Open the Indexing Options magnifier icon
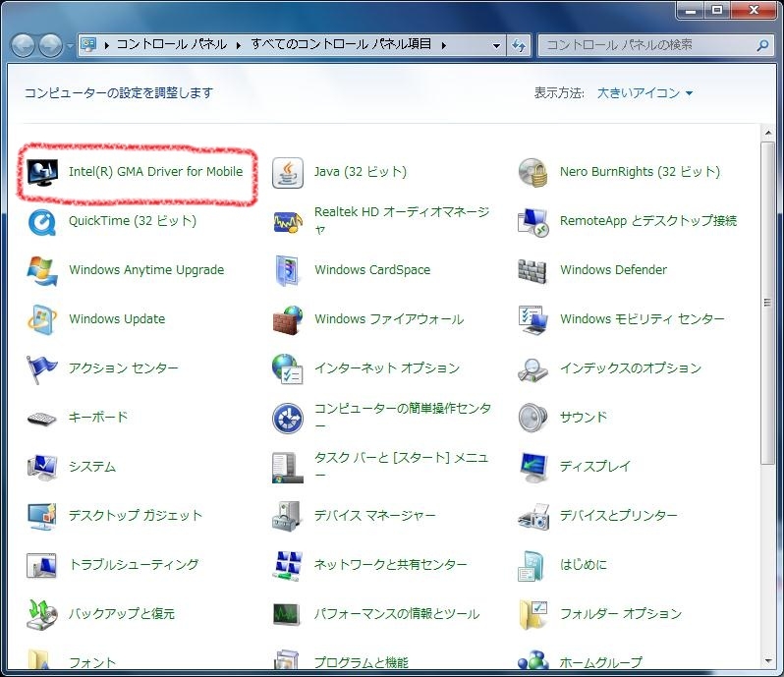Screen dimensions: 784x677 click(x=533, y=369)
